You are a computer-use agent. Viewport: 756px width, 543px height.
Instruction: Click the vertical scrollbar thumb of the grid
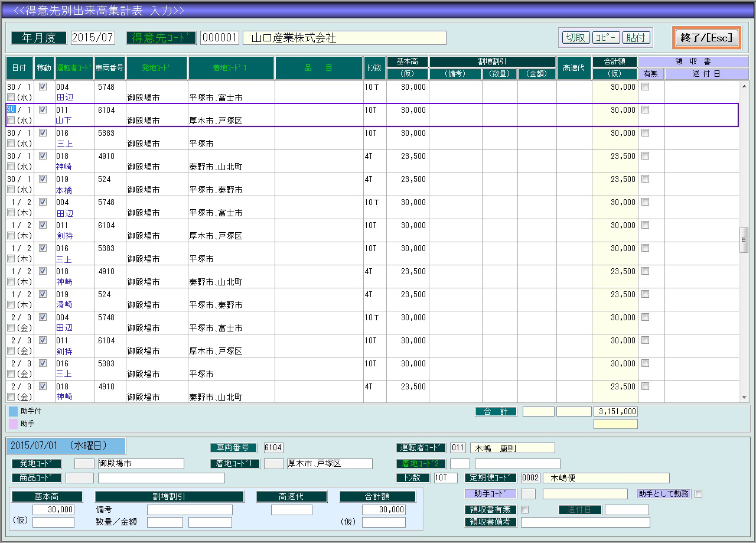click(x=744, y=239)
